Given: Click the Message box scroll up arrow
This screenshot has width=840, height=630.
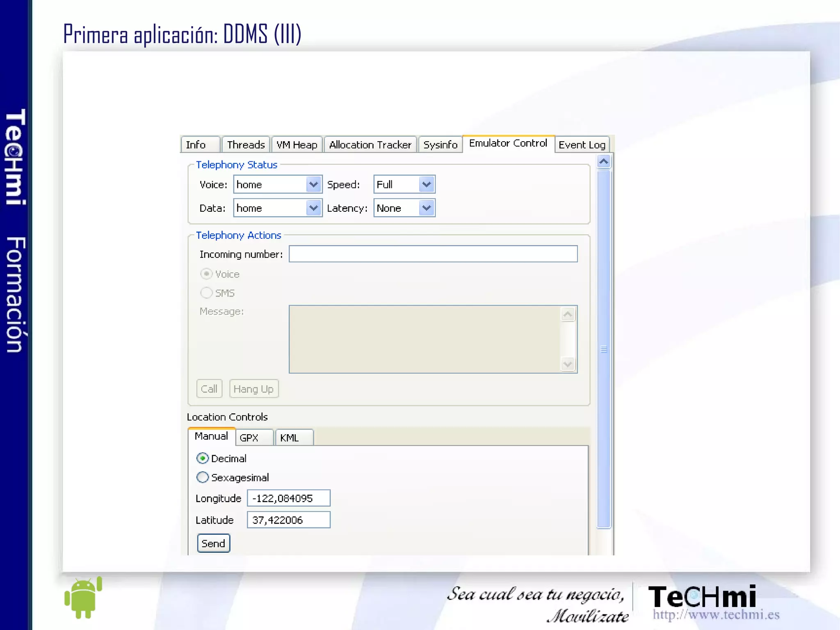Looking at the screenshot, I should [568, 315].
